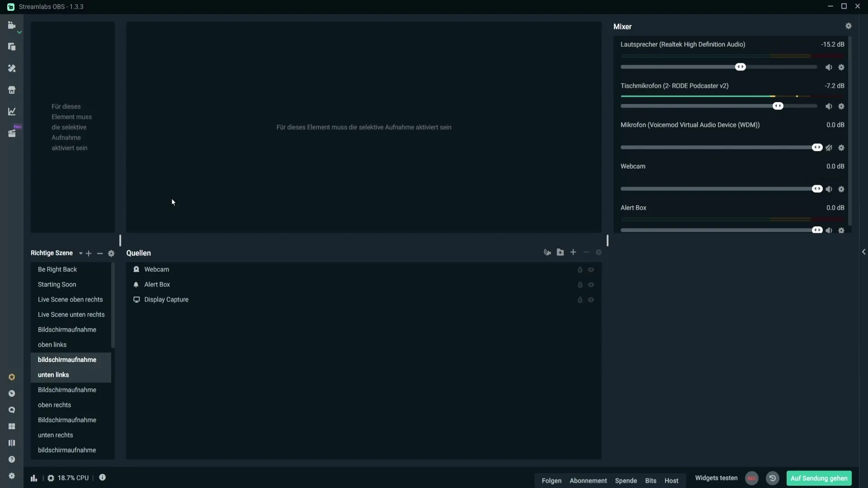Toggle mute on Webcam audio channel
The height and width of the screenshot is (488, 868).
(x=829, y=189)
